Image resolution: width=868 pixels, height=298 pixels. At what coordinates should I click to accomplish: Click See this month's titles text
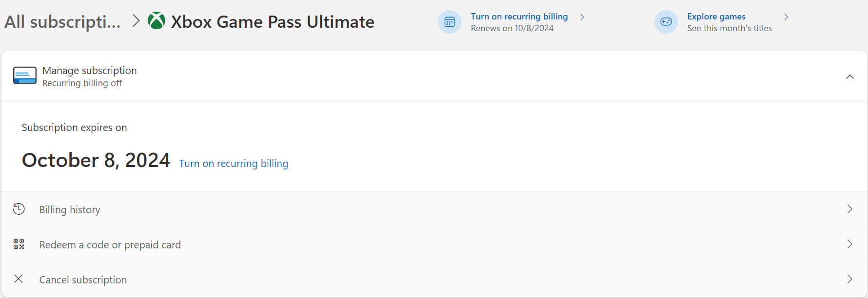(x=730, y=28)
